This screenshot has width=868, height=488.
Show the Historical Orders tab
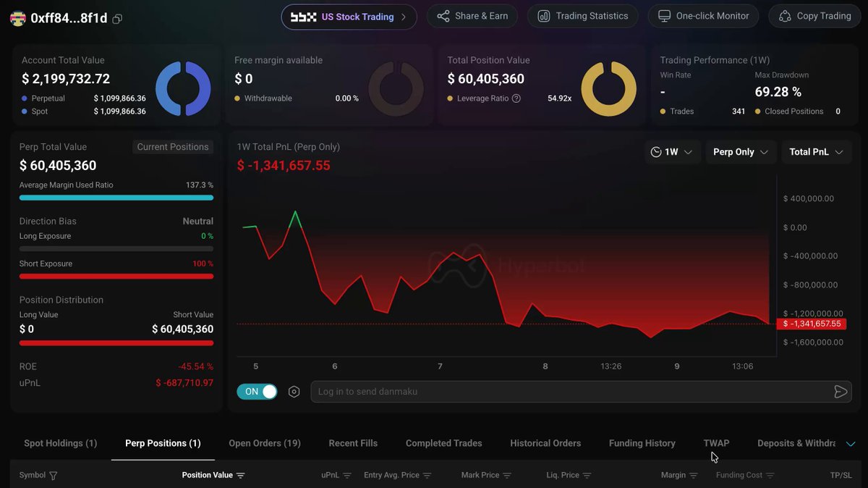[x=545, y=443]
